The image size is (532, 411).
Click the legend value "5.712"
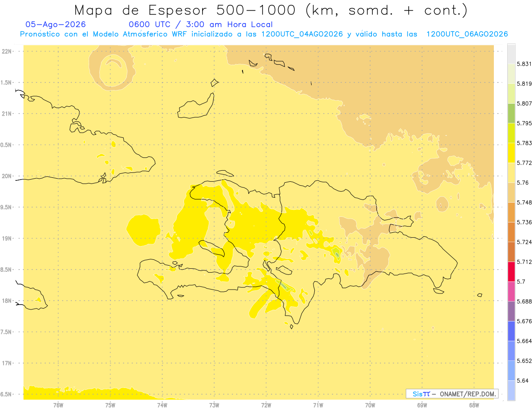[524, 262]
